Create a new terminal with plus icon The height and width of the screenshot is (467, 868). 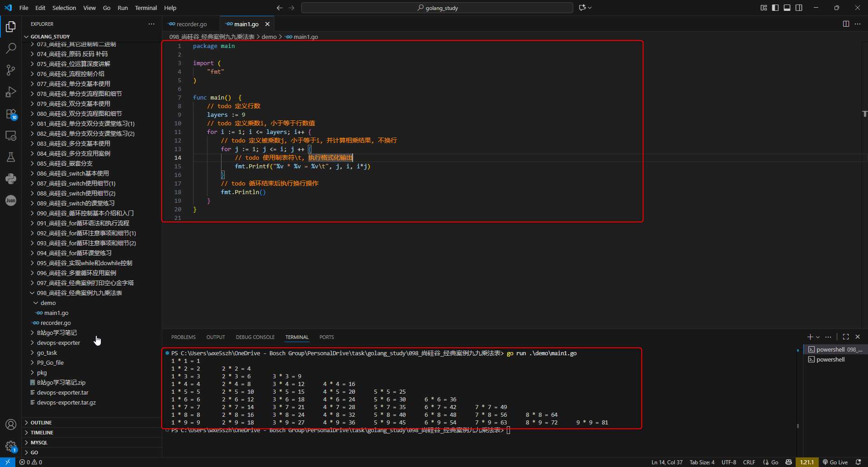(810, 337)
